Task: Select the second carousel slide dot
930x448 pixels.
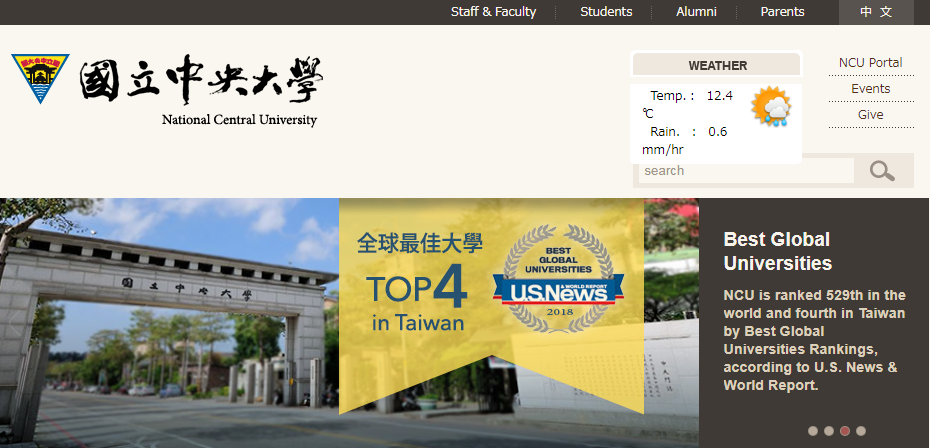Action: pos(829,431)
